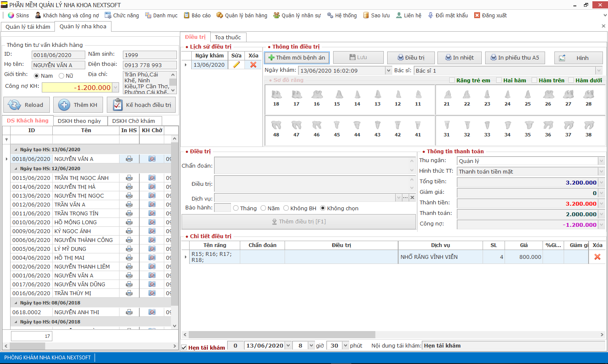This screenshot has width=608, height=364.
Task: Switch to the Toa thuốc tab
Action: [228, 37]
